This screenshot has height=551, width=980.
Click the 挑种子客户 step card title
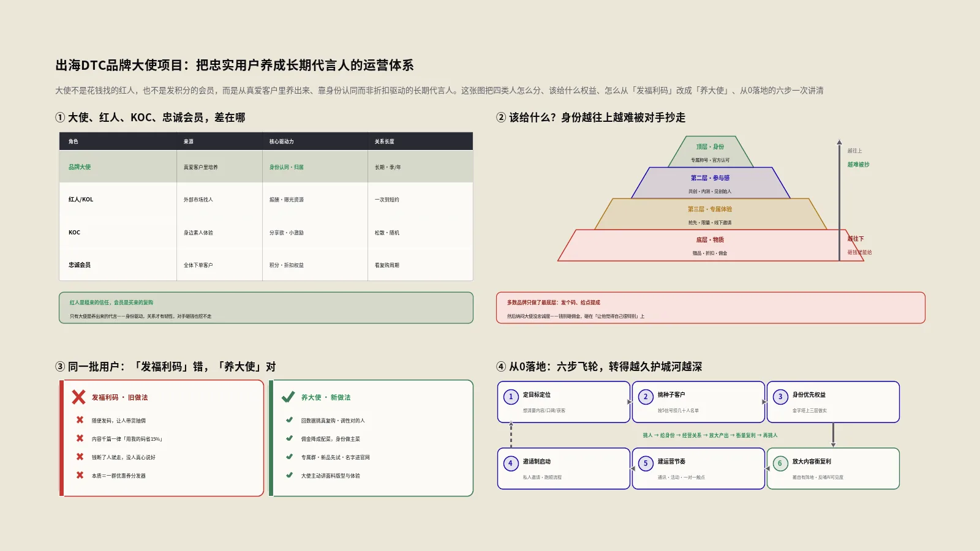click(671, 395)
